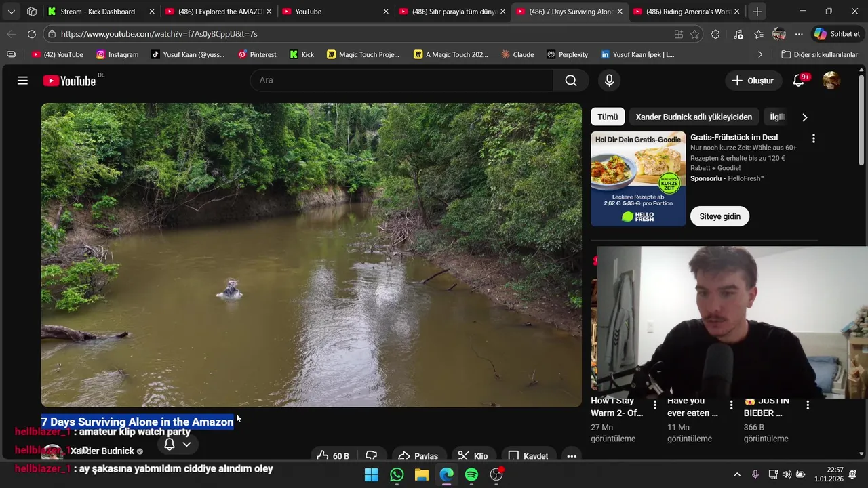The image size is (868, 488).
Task: Open Claude bookmark
Action: (517, 54)
